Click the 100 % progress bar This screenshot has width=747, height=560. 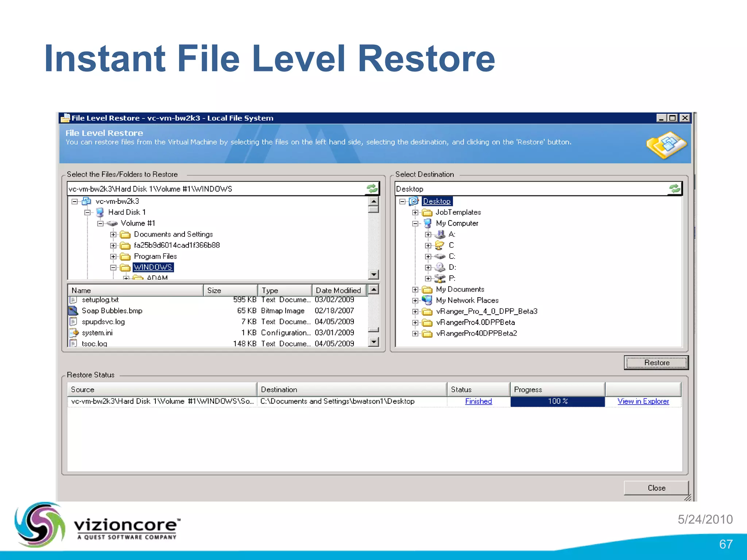click(558, 401)
